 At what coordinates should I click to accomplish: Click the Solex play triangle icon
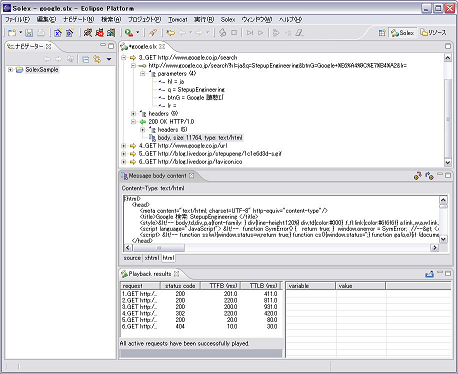[261, 33]
